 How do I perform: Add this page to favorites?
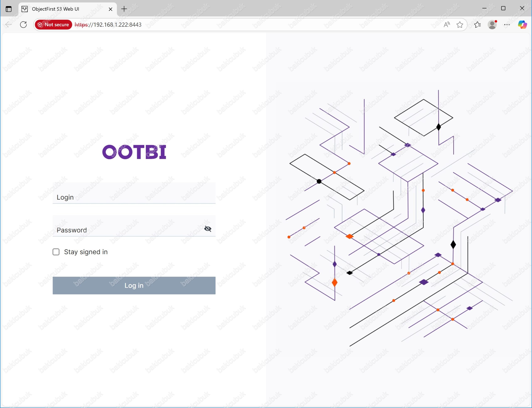click(460, 25)
